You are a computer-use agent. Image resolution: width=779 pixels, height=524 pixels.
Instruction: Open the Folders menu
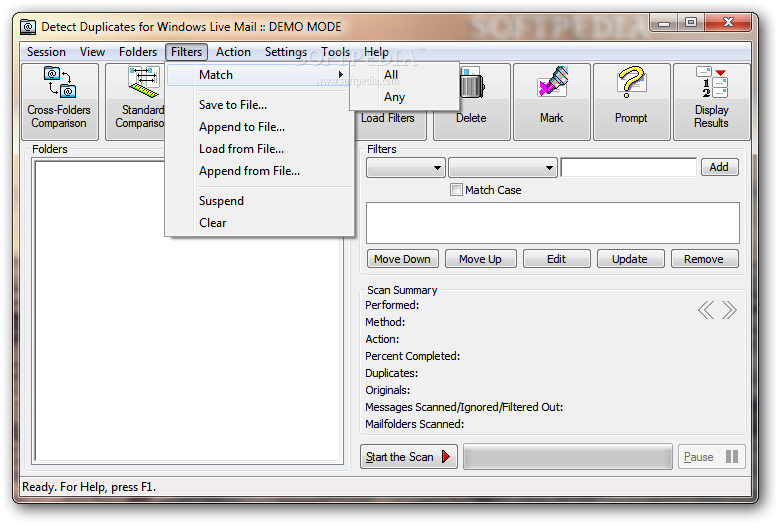pos(138,52)
